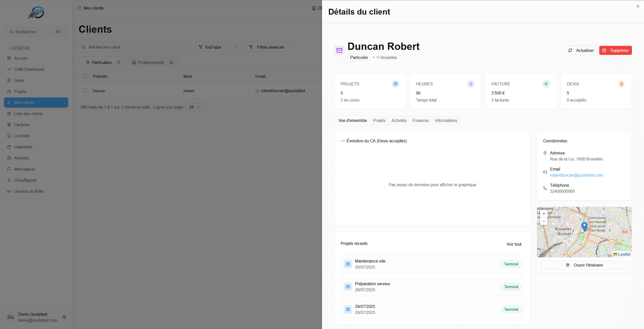The image size is (644, 329).
Task: Zoom into the map with the plus control
Action: [544, 214]
